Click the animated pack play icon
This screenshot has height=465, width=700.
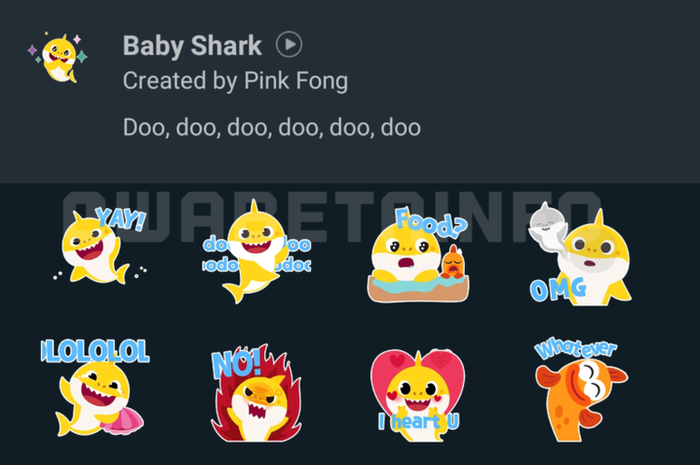tap(289, 45)
